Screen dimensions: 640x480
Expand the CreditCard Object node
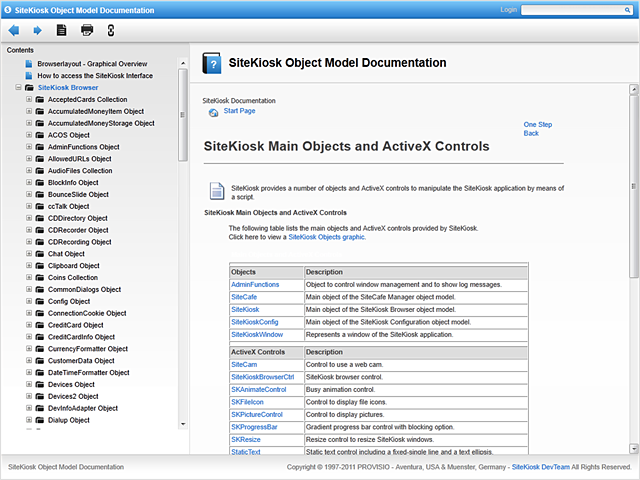29,325
